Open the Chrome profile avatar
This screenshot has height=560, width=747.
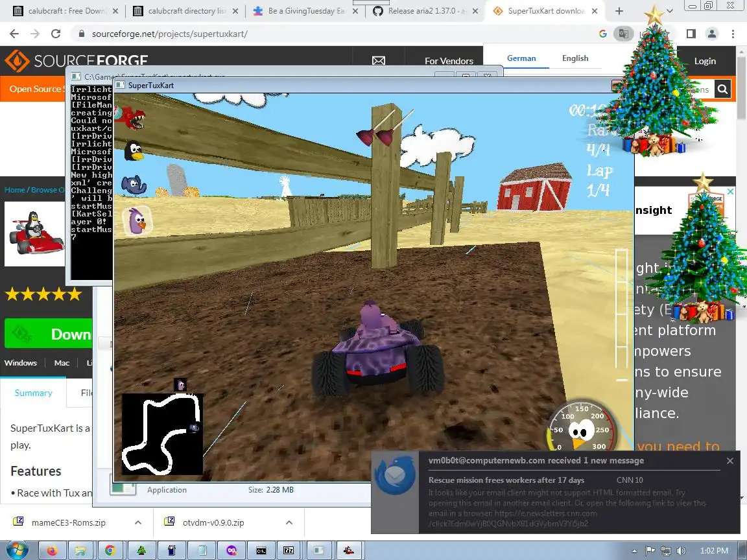point(712,34)
